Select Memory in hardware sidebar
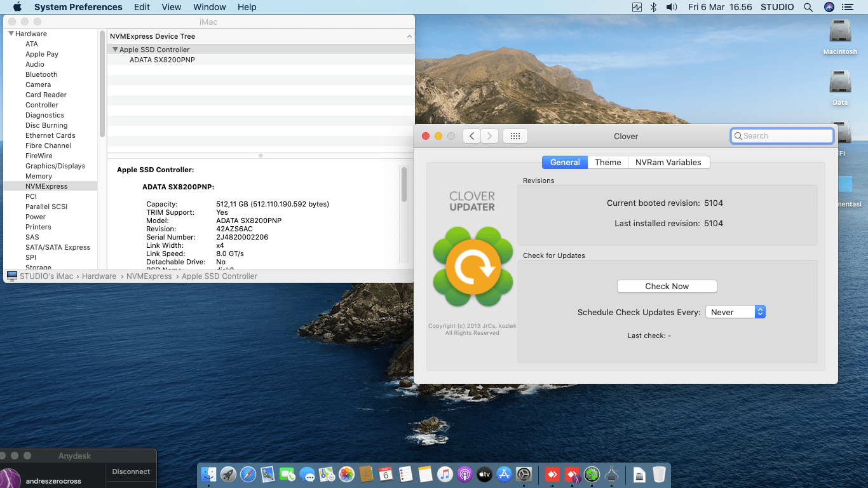This screenshot has width=868, height=488. [39, 176]
